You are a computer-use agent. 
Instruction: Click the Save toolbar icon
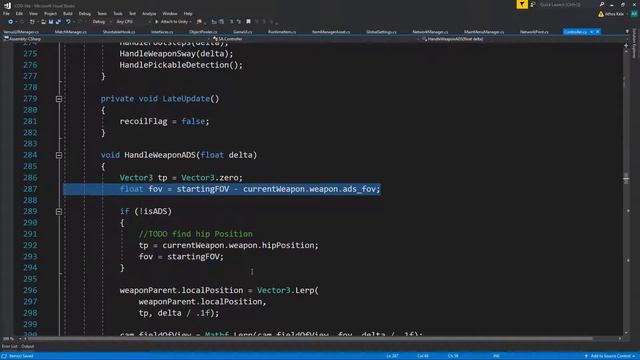point(51,22)
